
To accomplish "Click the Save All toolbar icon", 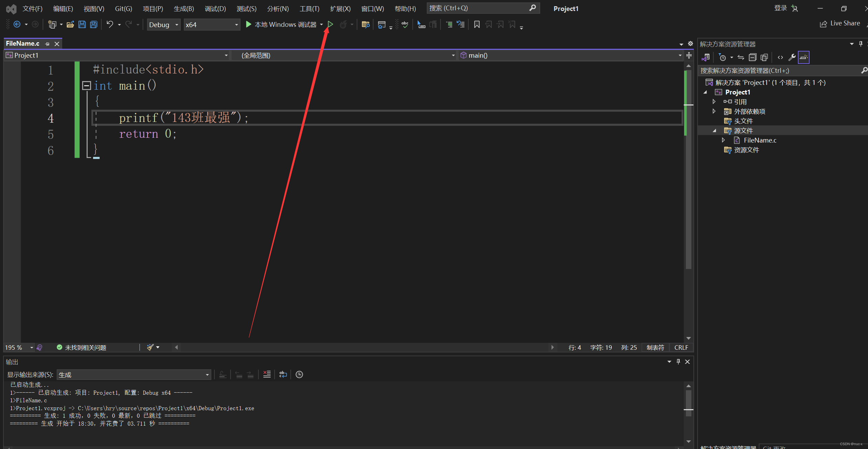I will [x=93, y=24].
